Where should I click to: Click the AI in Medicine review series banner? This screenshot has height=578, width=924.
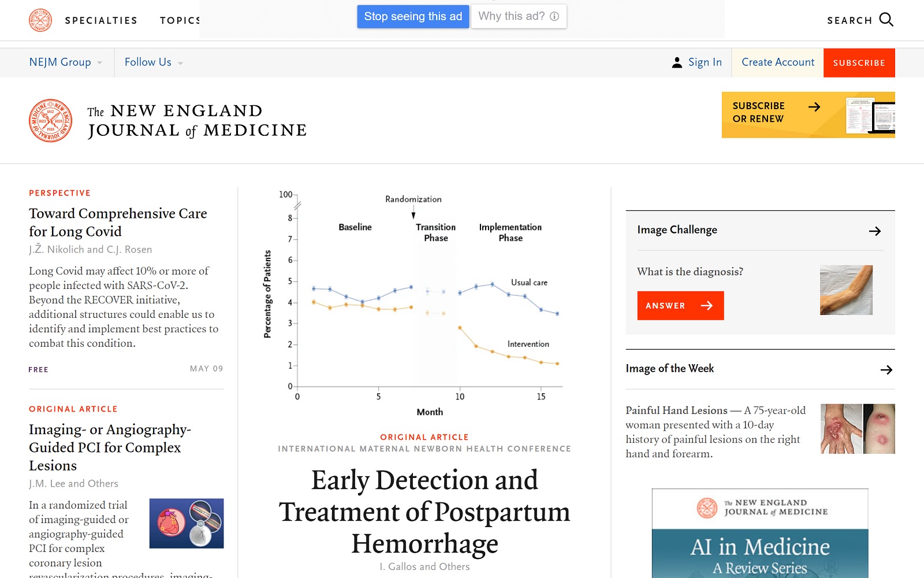click(x=760, y=533)
